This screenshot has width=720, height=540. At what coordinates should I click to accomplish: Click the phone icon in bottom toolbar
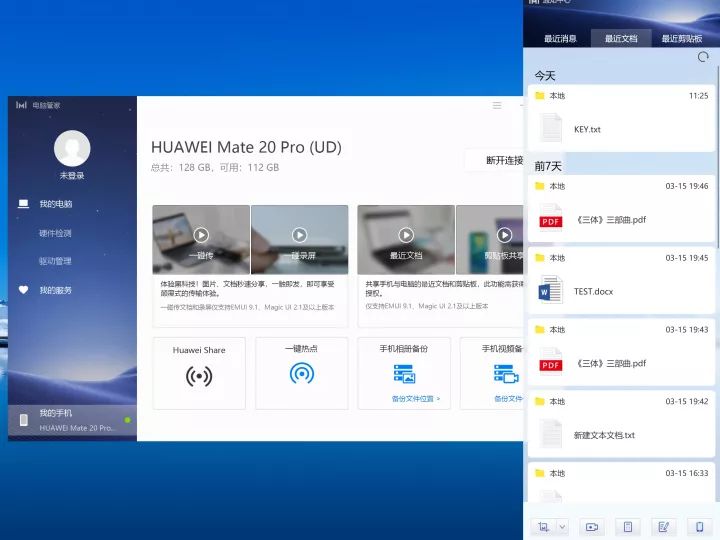tap(699, 527)
